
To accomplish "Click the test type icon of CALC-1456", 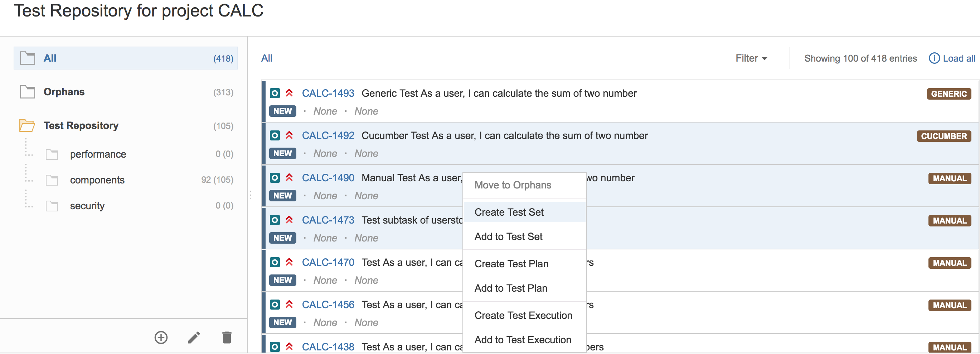I will click(x=275, y=305).
